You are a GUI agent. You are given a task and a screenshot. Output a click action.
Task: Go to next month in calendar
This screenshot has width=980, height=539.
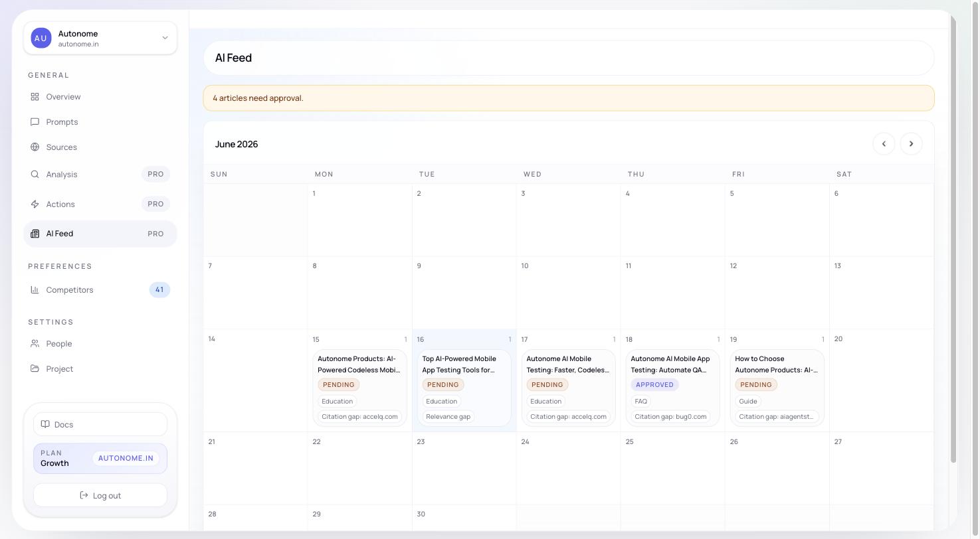click(x=911, y=144)
